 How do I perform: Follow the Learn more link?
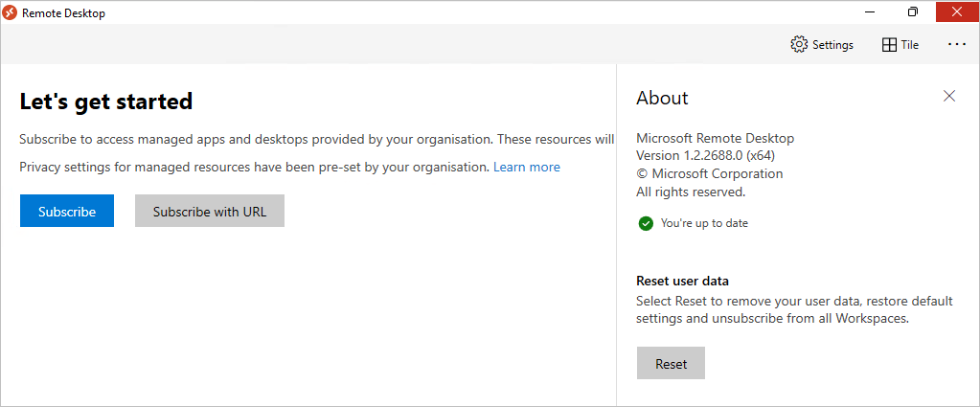tap(527, 167)
